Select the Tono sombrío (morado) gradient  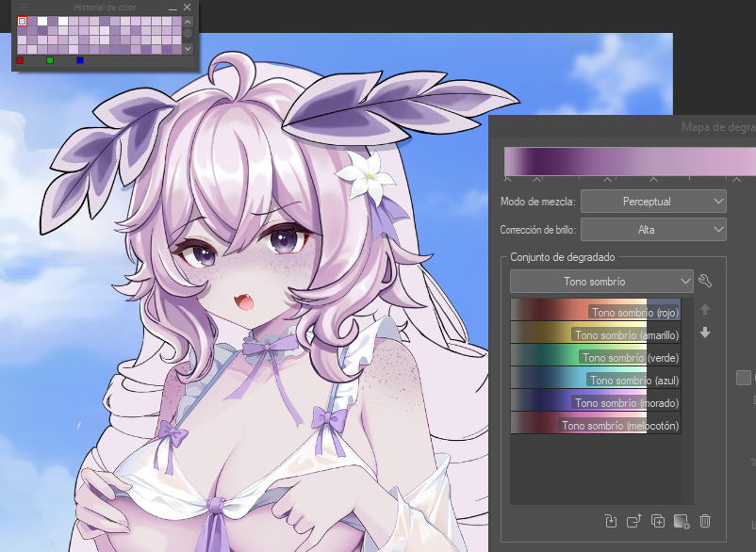pos(596,400)
